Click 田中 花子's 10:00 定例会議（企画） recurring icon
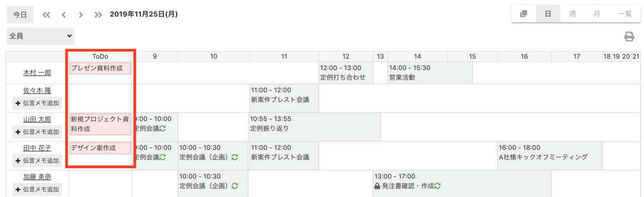 coord(234,157)
